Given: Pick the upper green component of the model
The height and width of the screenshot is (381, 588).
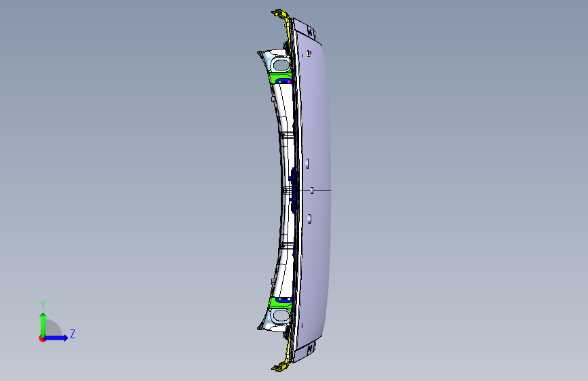Looking at the screenshot, I should click(x=275, y=78).
